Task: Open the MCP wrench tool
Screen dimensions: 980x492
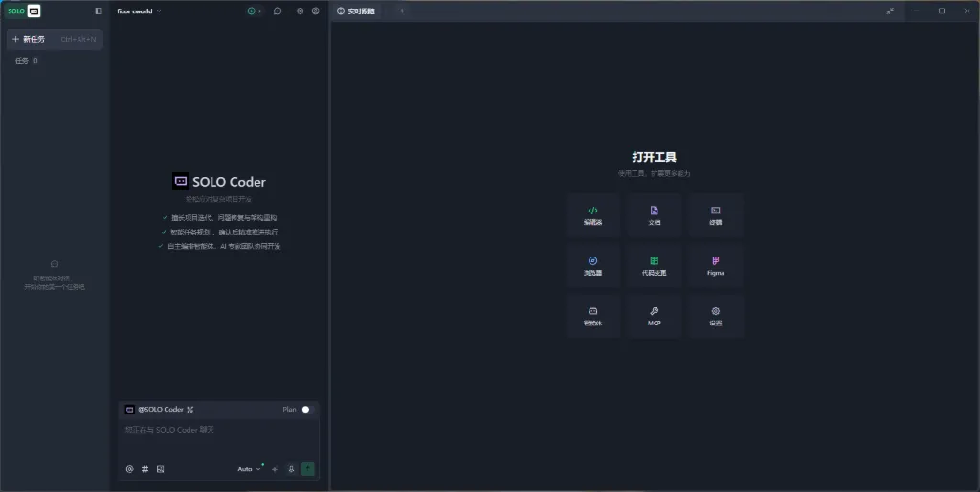Action: pyautogui.click(x=655, y=316)
